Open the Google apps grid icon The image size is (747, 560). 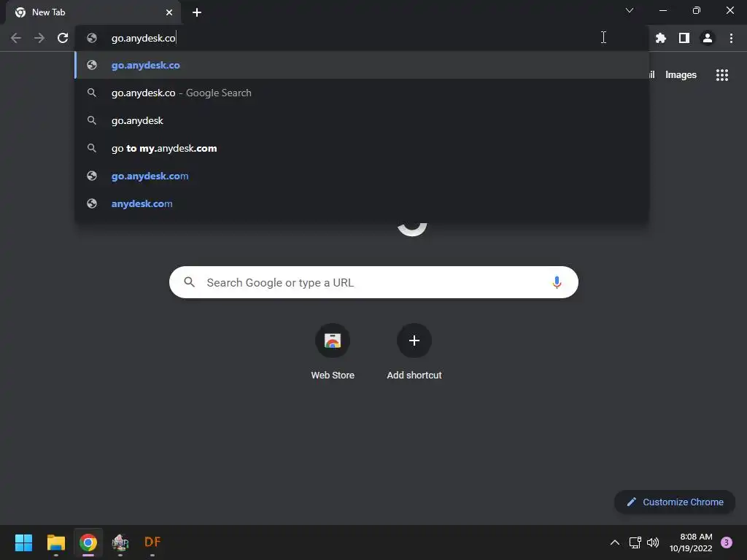[721, 75]
